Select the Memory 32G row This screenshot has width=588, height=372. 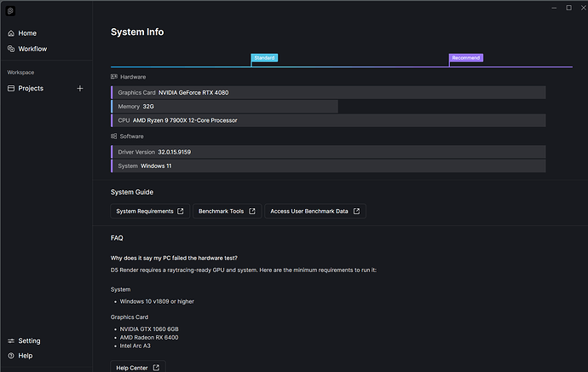click(225, 107)
